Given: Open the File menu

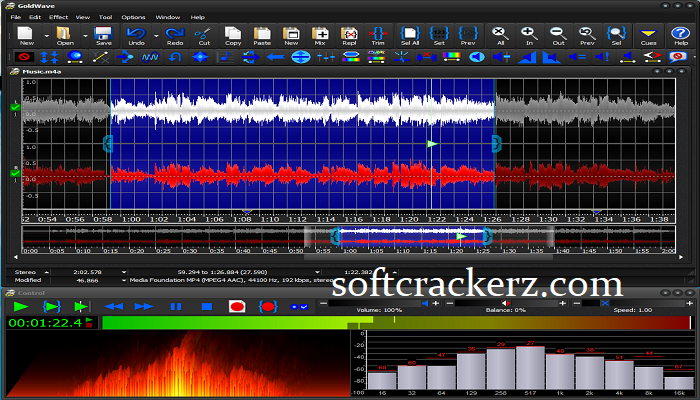Looking at the screenshot, I should 16,17.
